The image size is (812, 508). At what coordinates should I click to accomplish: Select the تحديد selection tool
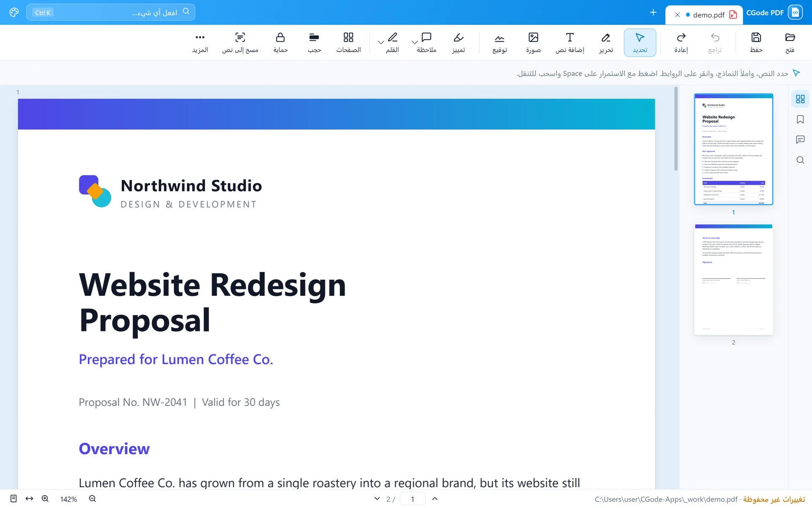640,42
